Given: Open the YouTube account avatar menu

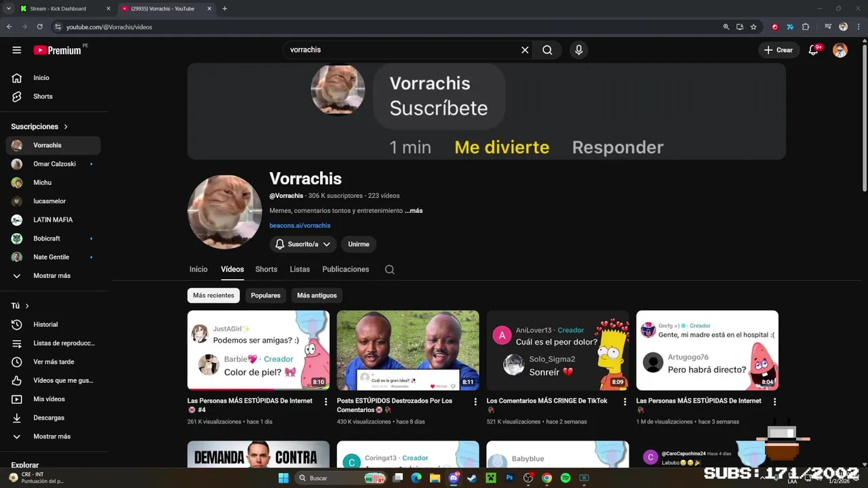Looking at the screenshot, I should tap(840, 50).
